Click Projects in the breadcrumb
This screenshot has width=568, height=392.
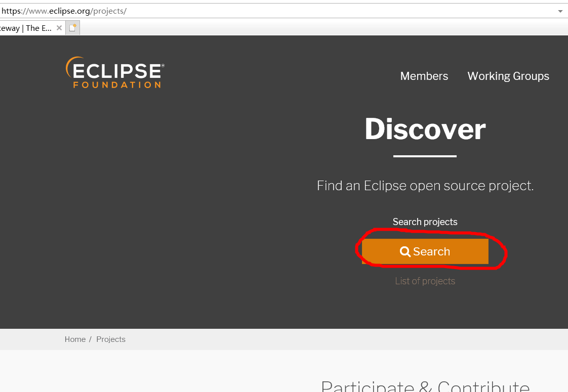[x=111, y=339]
